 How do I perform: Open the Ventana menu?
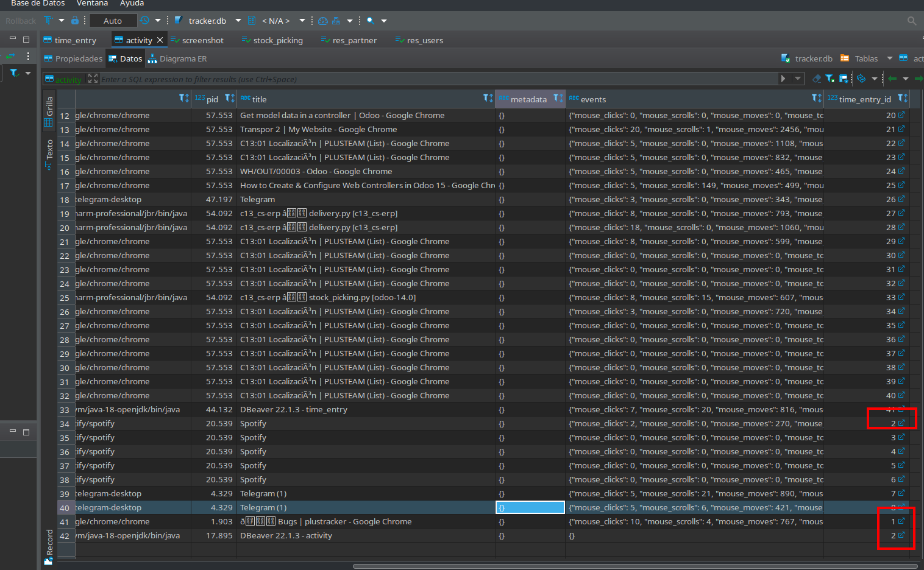pyautogui.click(x=92, y=4)
